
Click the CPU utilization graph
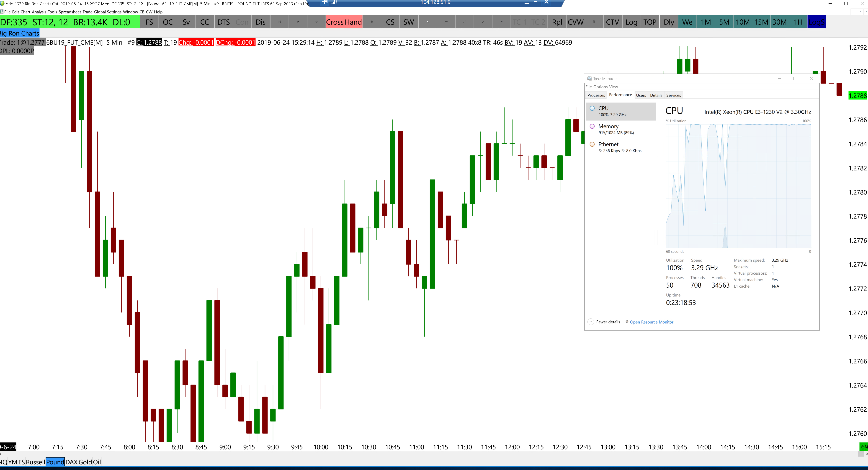click(738, 186)
